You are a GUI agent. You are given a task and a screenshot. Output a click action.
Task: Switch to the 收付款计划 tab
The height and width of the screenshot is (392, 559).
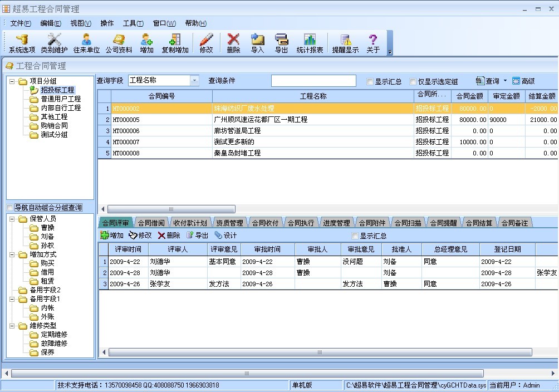(x=189, y=223)
